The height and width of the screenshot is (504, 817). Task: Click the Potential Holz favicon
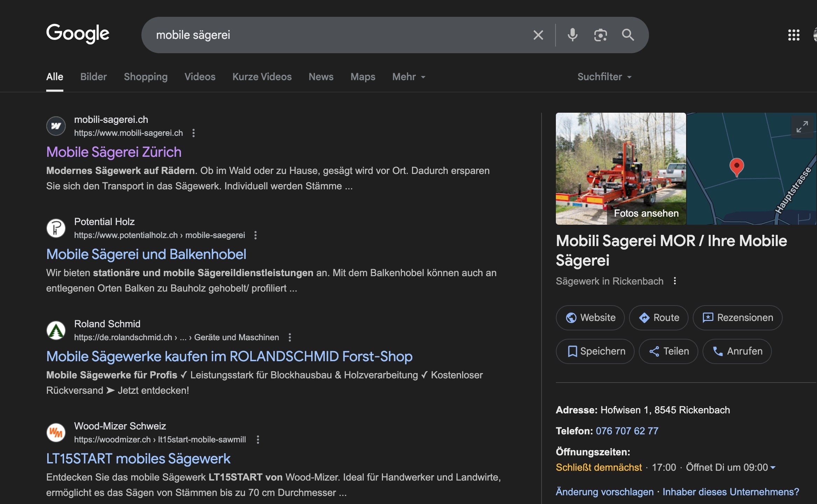(x=56, y=228)
